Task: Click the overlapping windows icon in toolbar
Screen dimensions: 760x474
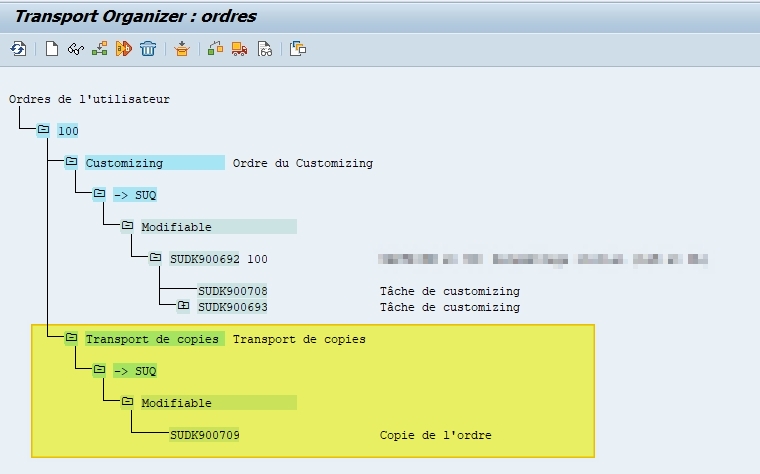Action: pos(298,48)
